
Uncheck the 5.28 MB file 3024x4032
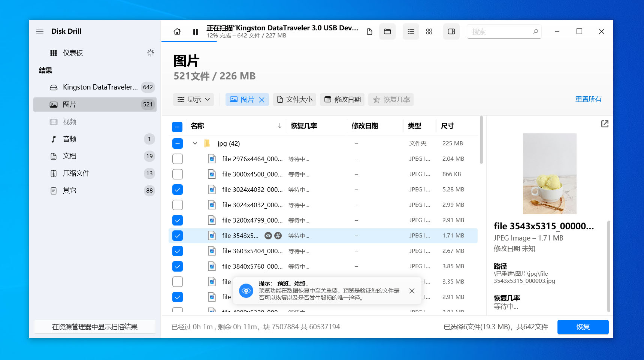[x=177, y=190]
